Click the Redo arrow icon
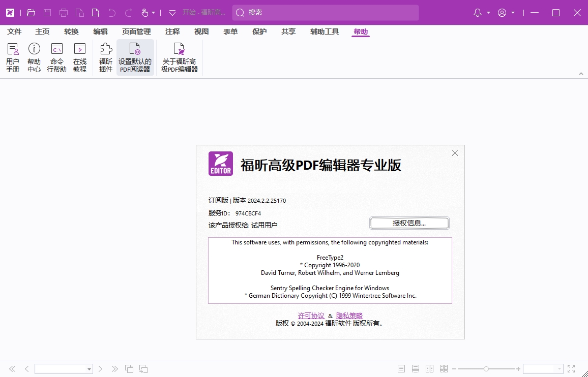 128,13
